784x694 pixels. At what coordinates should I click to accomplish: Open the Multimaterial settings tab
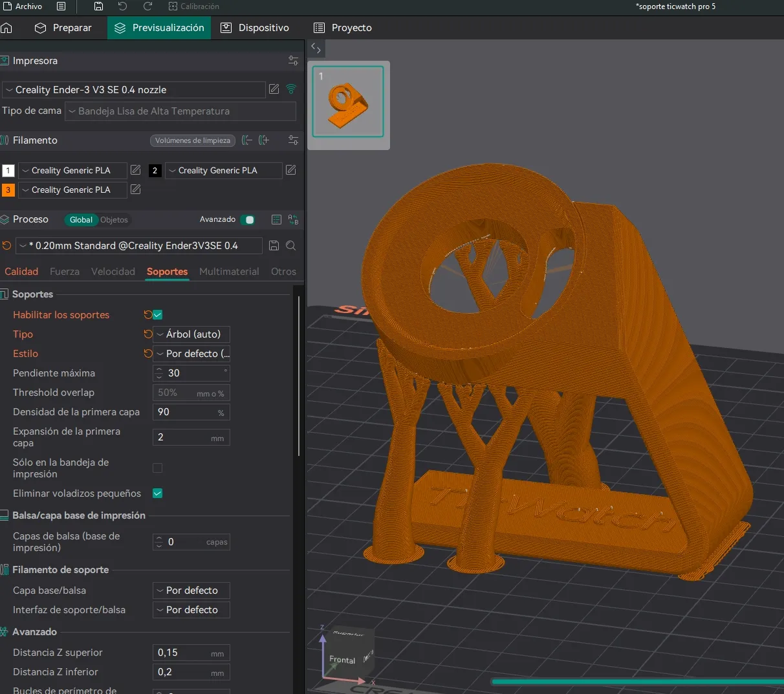point(229,272)
